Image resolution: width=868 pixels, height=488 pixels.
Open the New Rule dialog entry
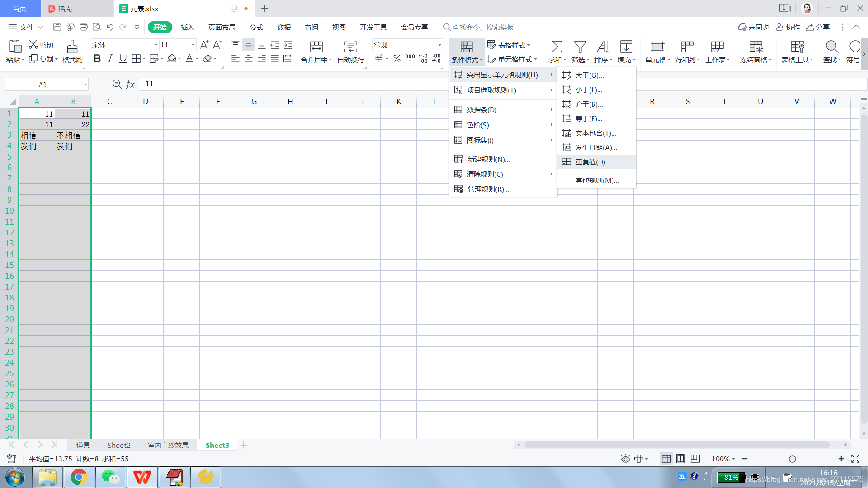tap(488, 159)
